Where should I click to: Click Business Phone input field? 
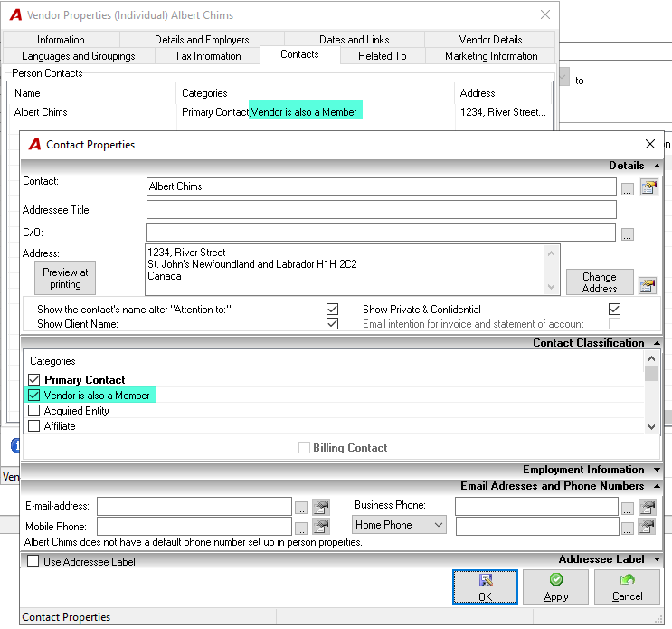point(536,507)
